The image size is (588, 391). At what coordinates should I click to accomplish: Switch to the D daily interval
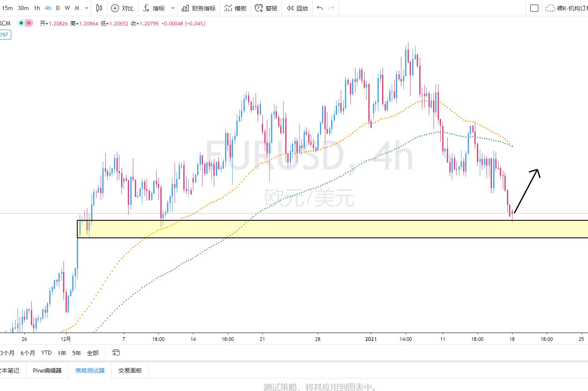pyautogui.click(x=58, y=8)
